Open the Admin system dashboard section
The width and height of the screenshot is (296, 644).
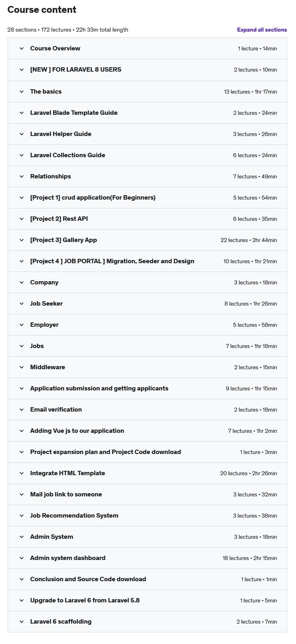(x=68, y=558)
